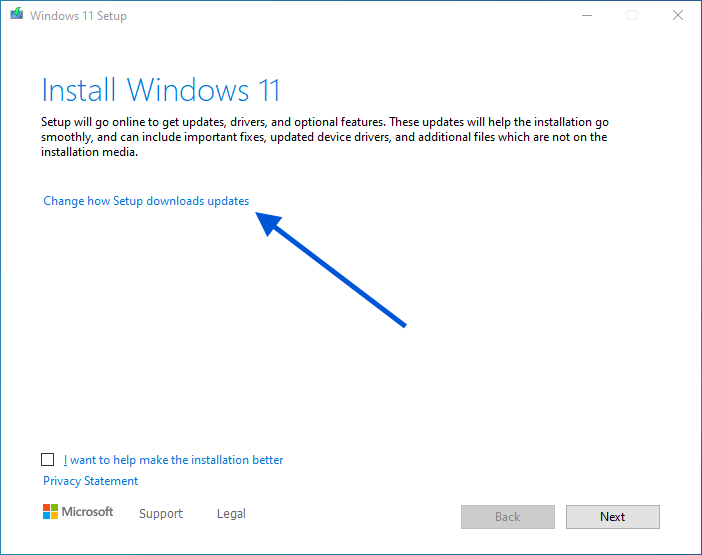Open the Legal link
The image size is (702, 555).
pos(231,513)
